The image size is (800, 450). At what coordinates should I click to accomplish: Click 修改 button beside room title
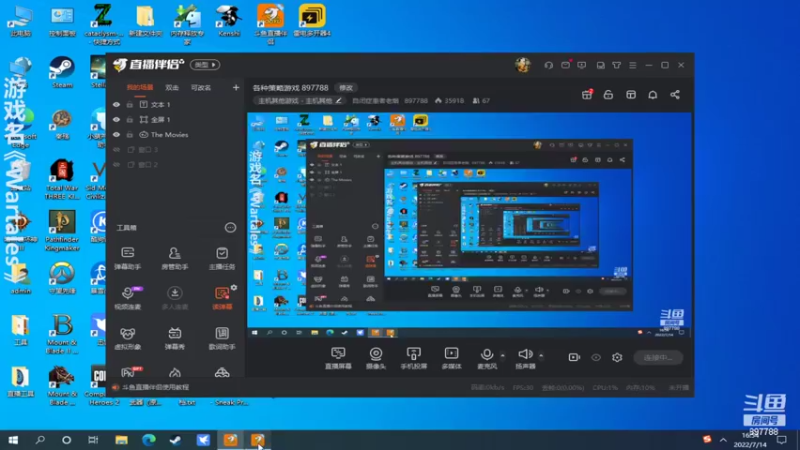click(346, 88)
